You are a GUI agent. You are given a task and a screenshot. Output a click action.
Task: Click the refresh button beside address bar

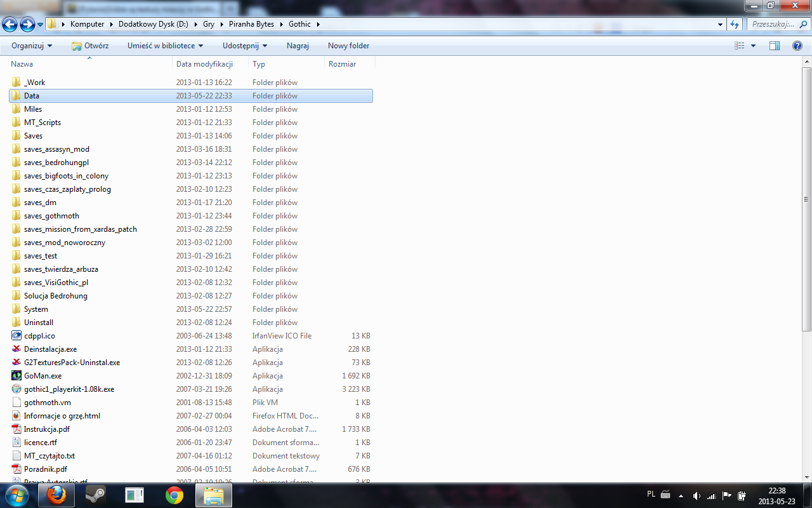pos(735,24)
